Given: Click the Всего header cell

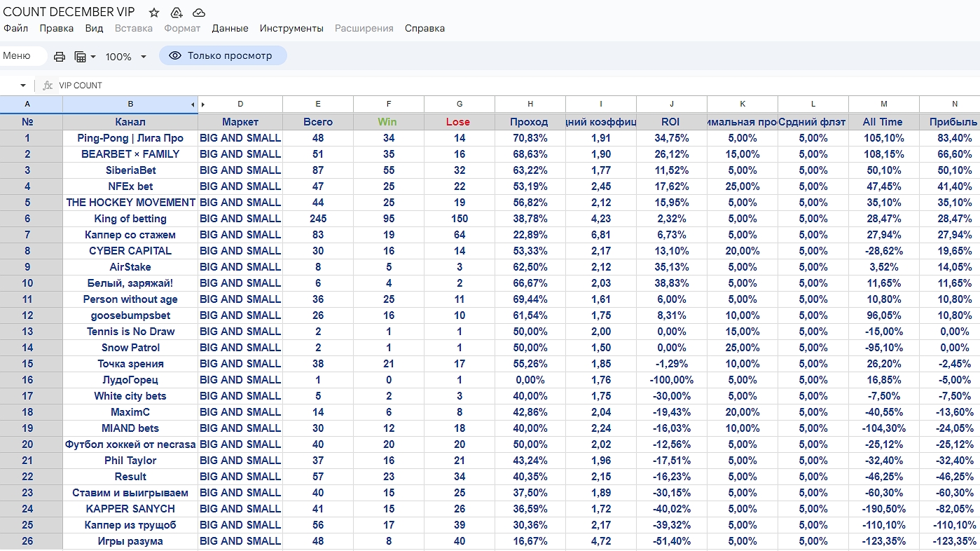Looking at the screenshot, I should (x=318, y=122).
